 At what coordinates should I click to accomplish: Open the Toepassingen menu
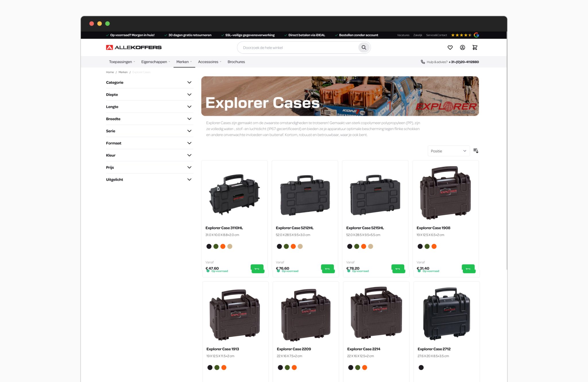[x=122, y=62]
